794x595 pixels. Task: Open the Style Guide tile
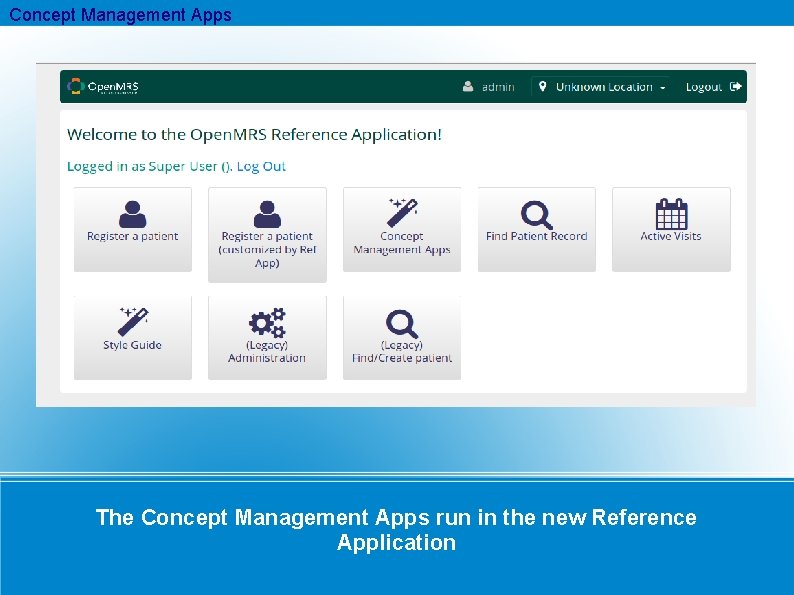[x=133, y=338]
